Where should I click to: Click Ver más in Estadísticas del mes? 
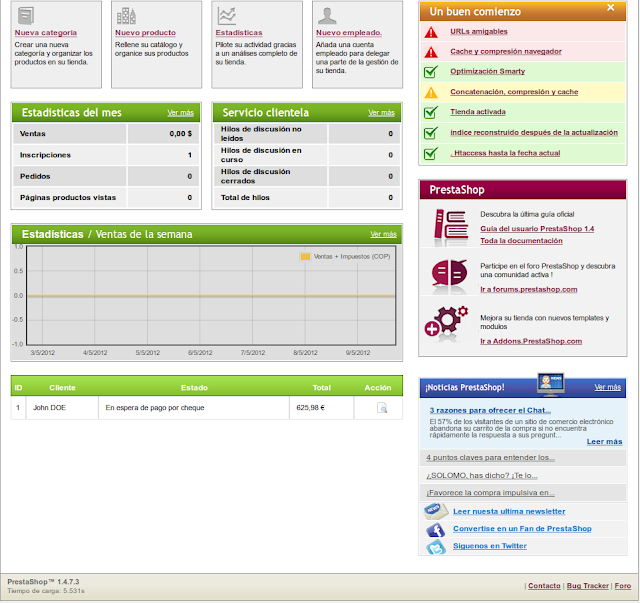180,113
